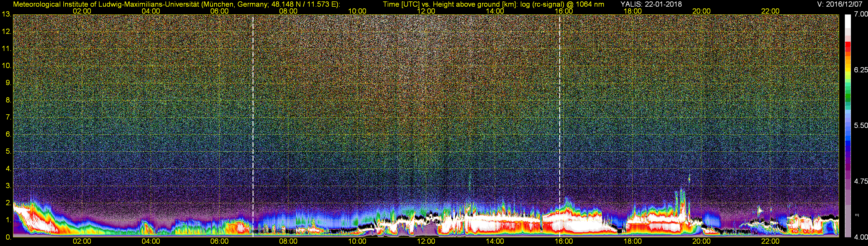Pick the height axis label 5
The height and width of the screenshot is (246, 868).
8,152
